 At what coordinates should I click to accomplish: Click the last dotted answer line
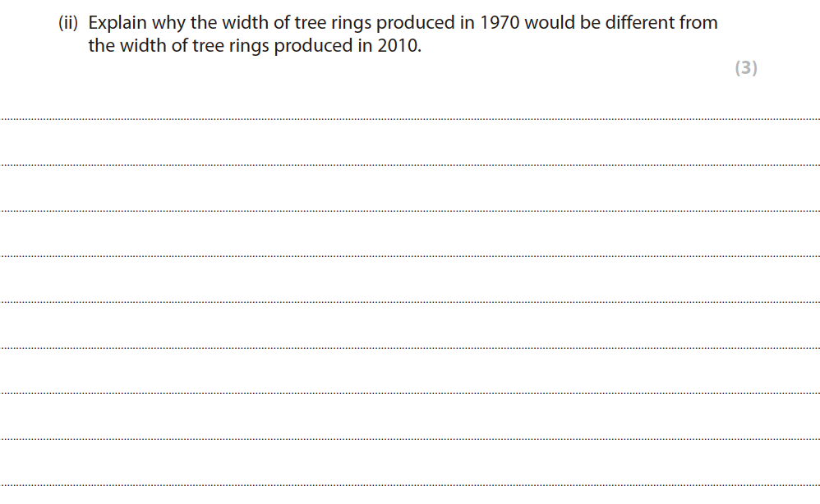pyautogui.click(x=410, y=484)
